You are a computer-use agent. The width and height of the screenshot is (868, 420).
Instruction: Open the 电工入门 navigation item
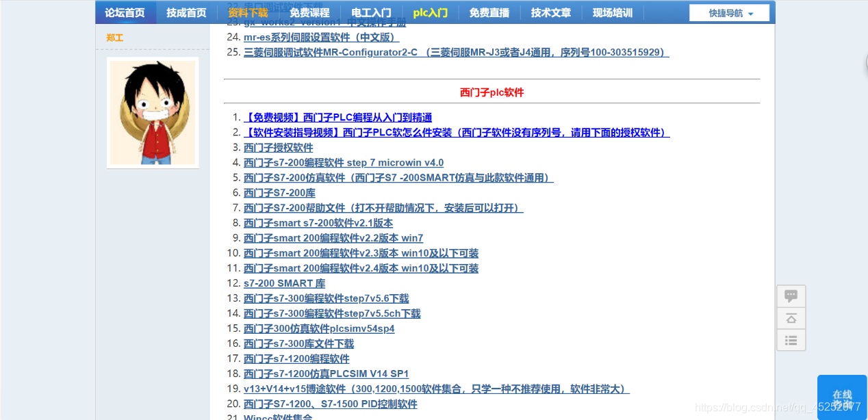point(371,12)
